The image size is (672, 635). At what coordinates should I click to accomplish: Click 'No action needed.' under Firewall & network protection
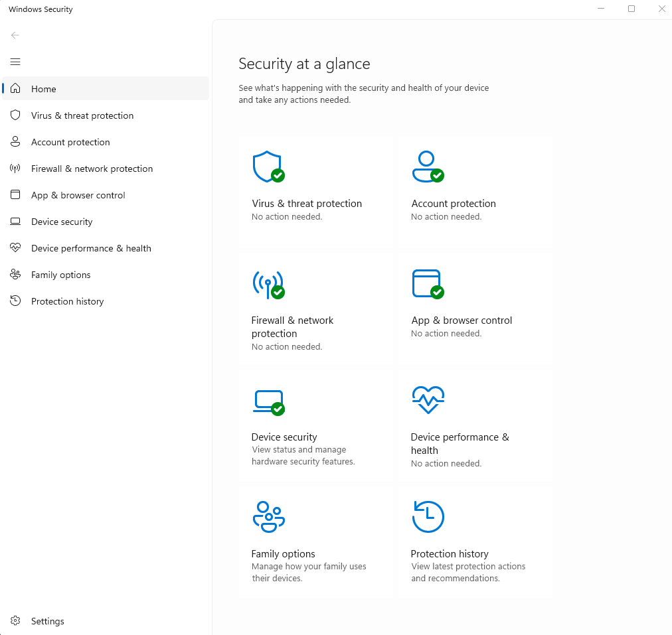(287, 346)
